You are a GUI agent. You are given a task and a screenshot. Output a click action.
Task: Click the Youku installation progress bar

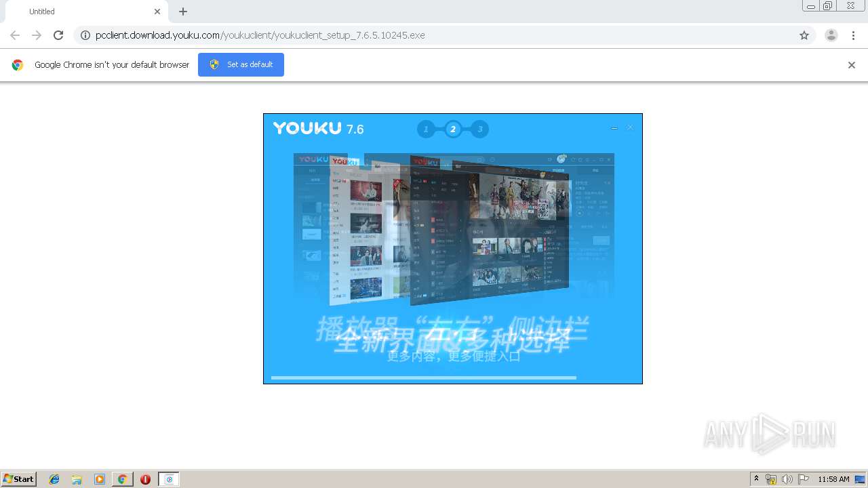tap(424, 378)
